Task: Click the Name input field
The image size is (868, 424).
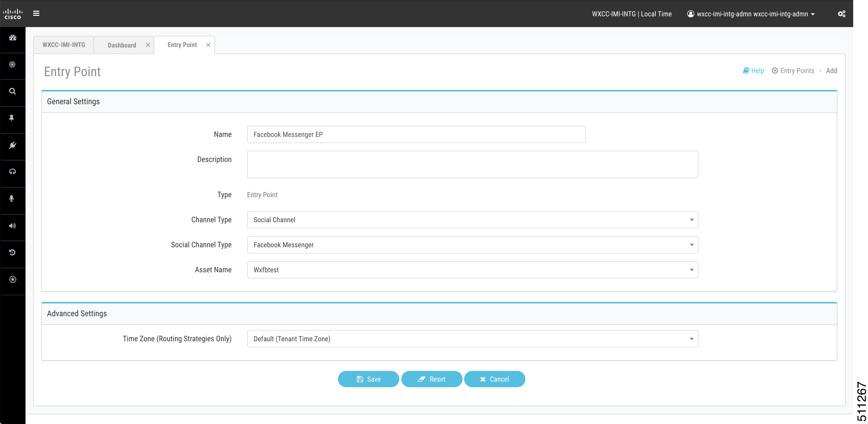Action: click(x=416, y=135)
